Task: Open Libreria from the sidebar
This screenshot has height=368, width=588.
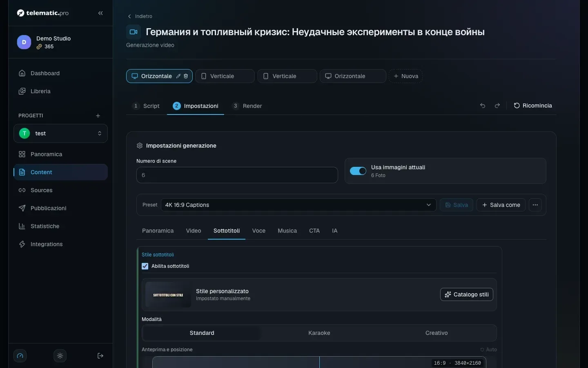Action: (60, 91)
